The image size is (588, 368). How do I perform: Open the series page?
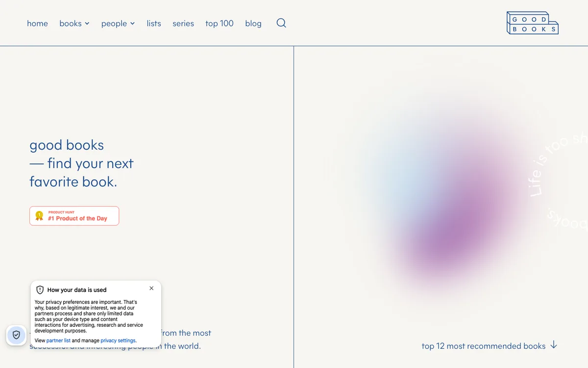(183, 24)
